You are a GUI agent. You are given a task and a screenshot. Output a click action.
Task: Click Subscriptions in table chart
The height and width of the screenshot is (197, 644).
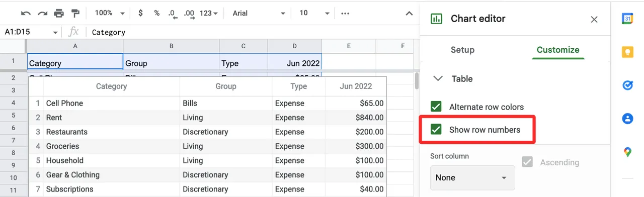pos(69,189)
